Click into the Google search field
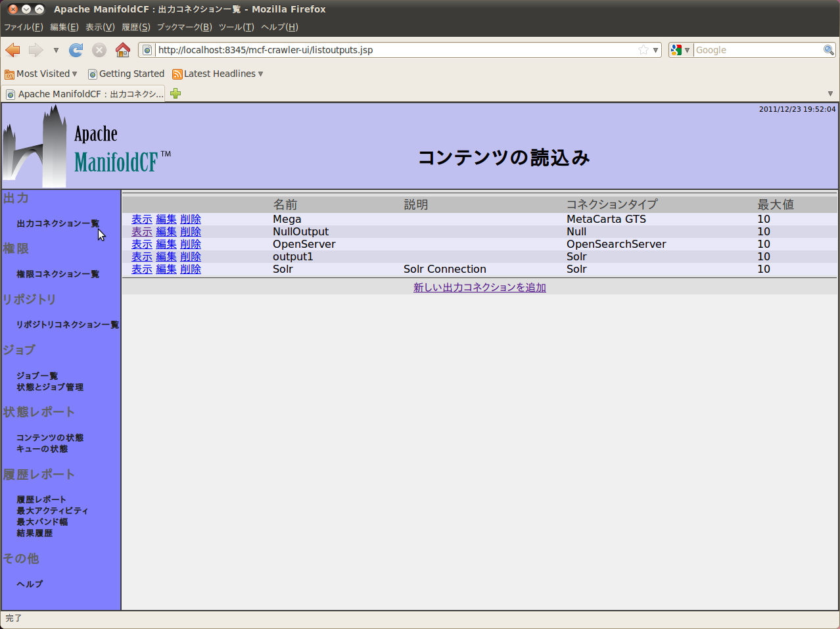The height and width of the screenshot is (629, 840). click(757, 50)
